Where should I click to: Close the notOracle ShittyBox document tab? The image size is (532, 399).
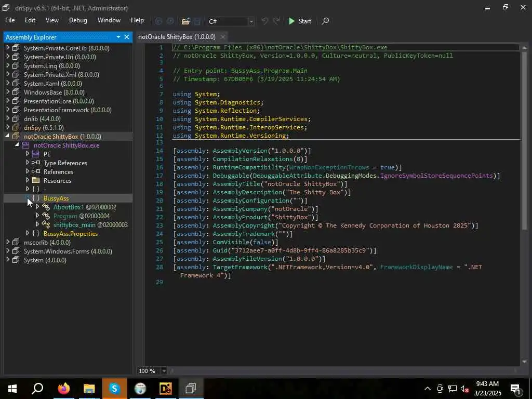(x=222, y=37)
